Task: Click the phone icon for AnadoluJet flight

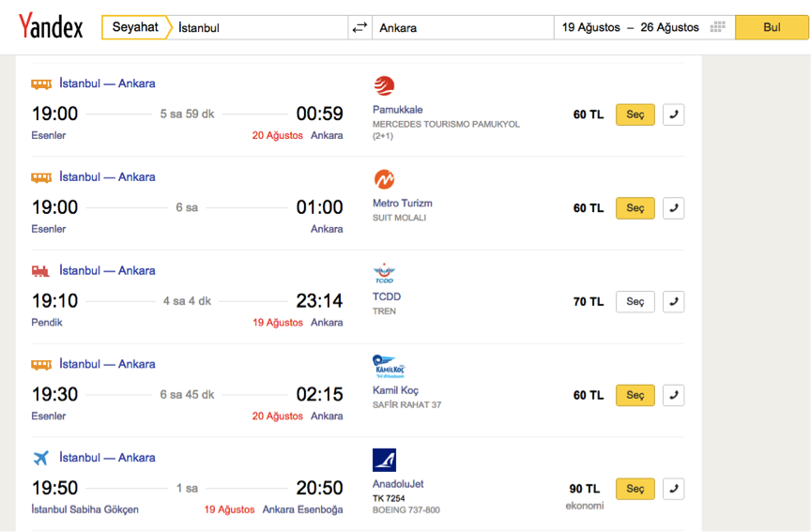Action: [x=673, y=489]
